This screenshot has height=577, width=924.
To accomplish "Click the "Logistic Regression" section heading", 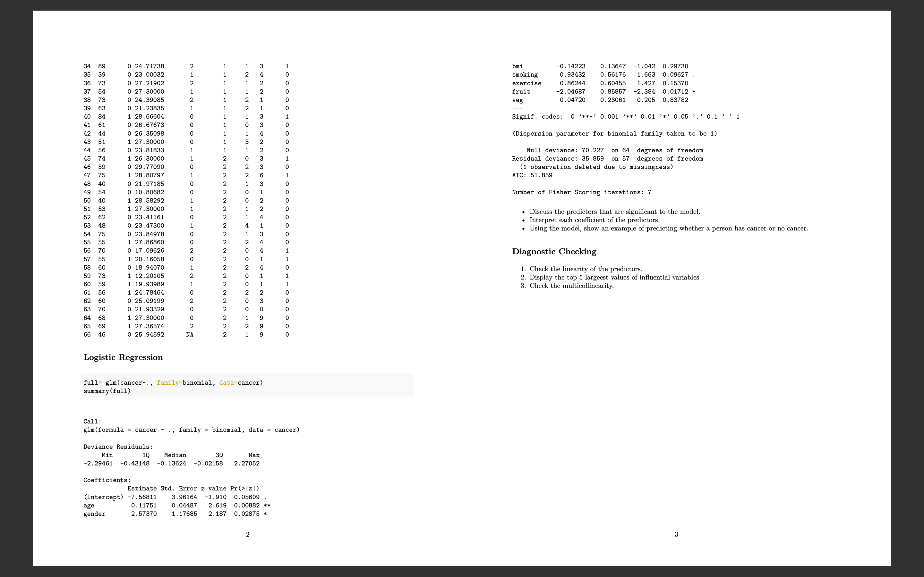I will click(123, 357).
